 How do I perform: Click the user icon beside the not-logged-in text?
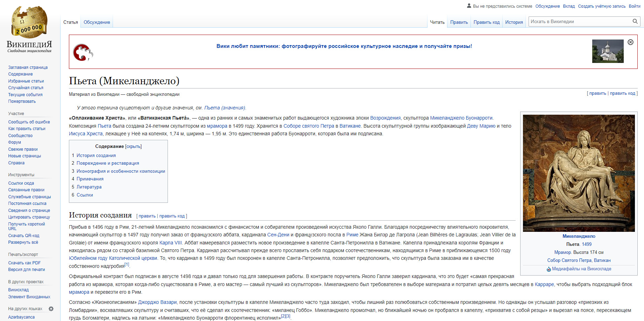coord(469,6)
